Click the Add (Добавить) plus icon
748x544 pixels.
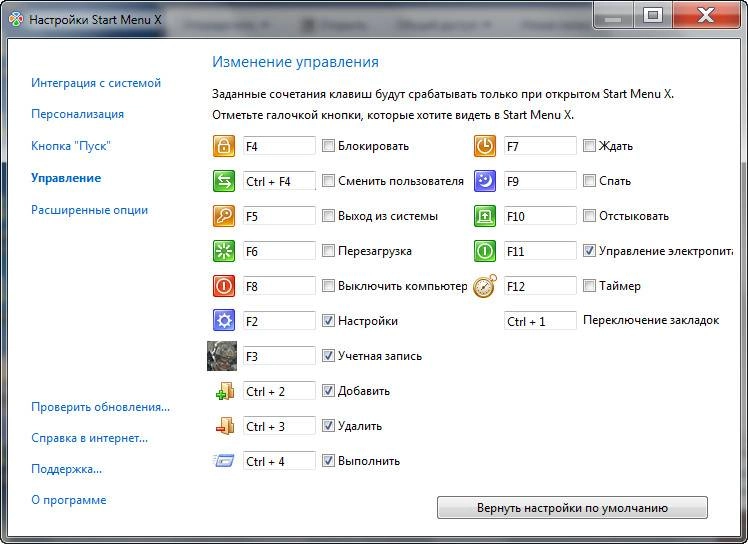pyautogui.click(x=225, y=391)
